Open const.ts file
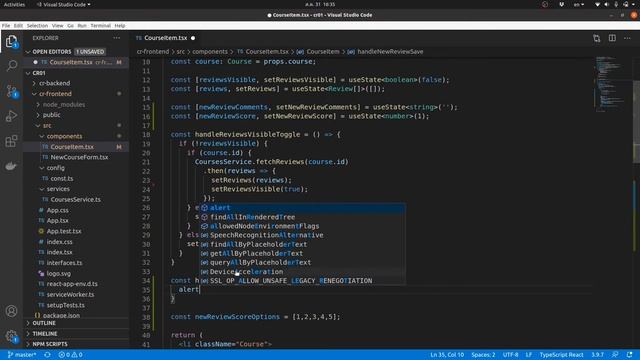 coord(76,178)
